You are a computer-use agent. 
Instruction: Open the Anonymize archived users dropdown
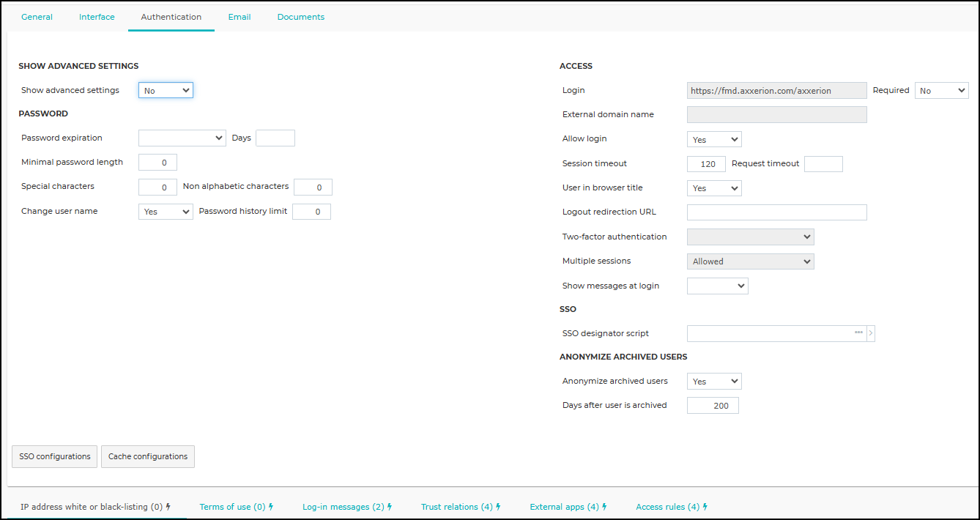(714, 382)
